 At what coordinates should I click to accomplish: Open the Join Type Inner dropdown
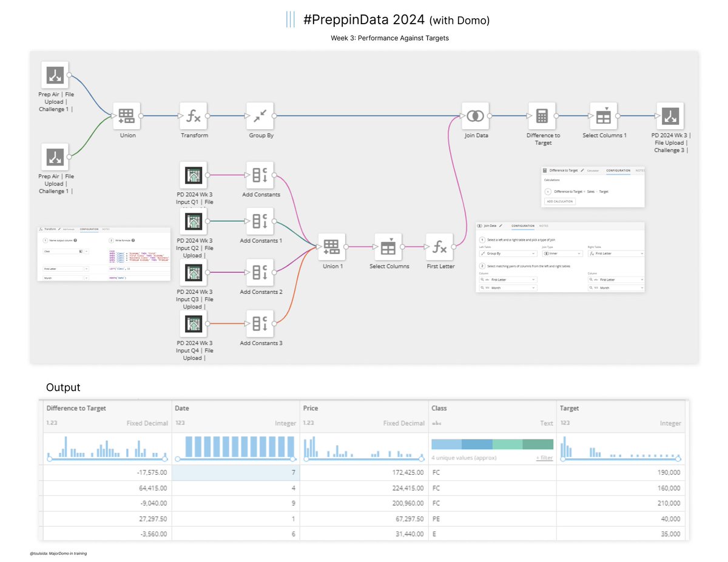tap(562, 253)
